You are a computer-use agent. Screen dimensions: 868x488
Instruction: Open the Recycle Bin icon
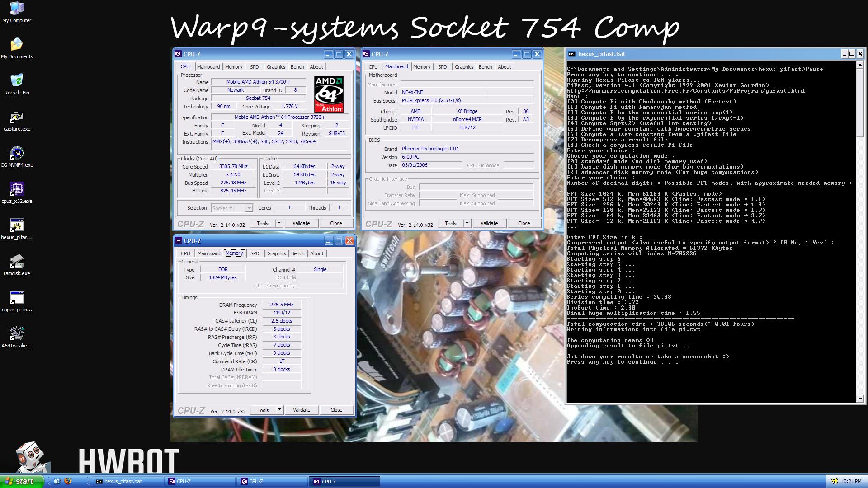(17, 84)
